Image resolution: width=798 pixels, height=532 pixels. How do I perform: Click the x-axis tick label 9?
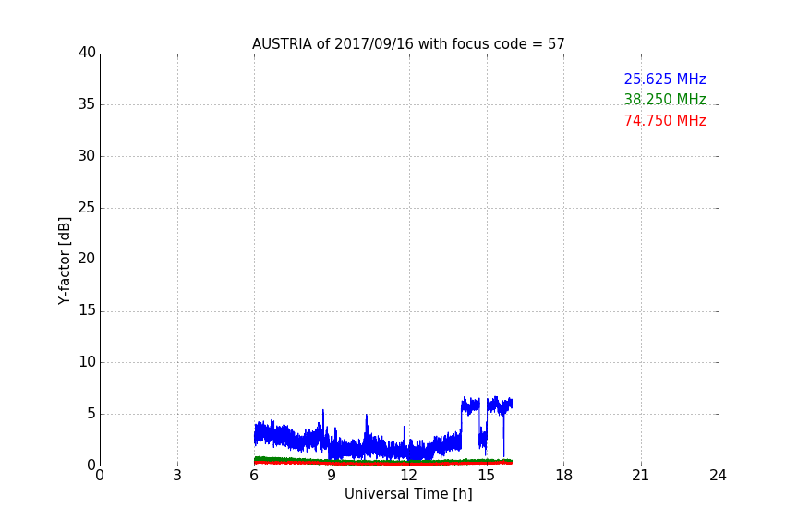332,476
